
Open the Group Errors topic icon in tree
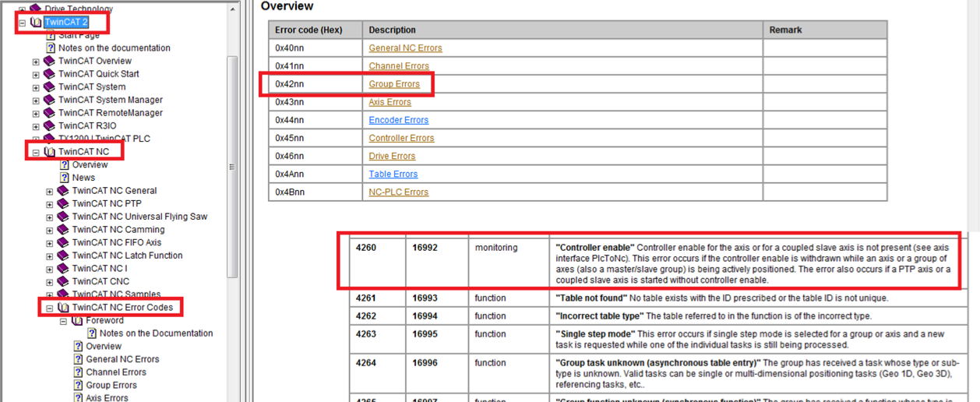pos(78,385)
